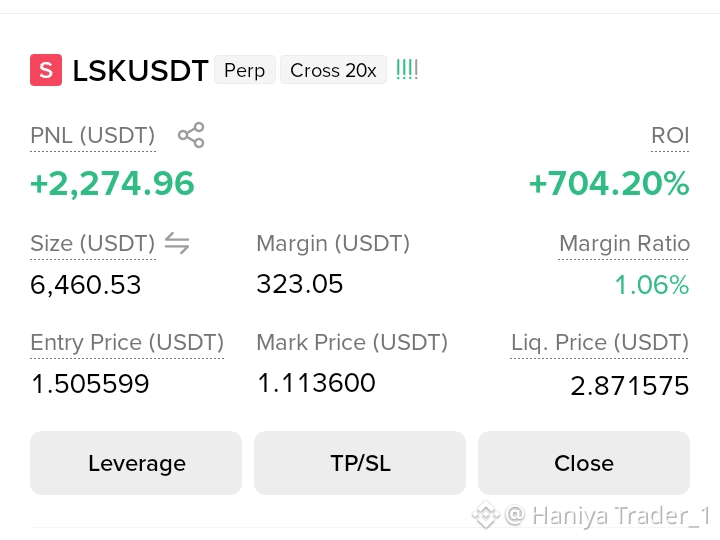Click the Size (USDT) label

(x=93, y=243)
